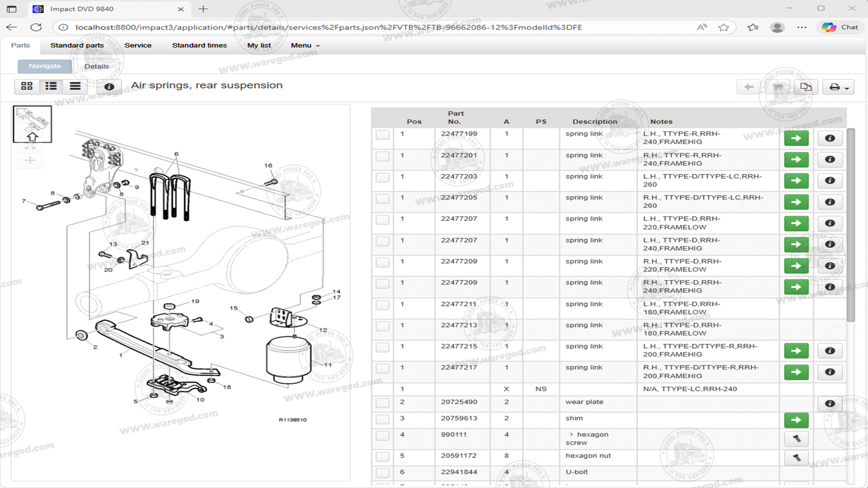Switch to grid tile view icon
The height and width of the screenshot is (488, 868).
[x=27, y=86]
